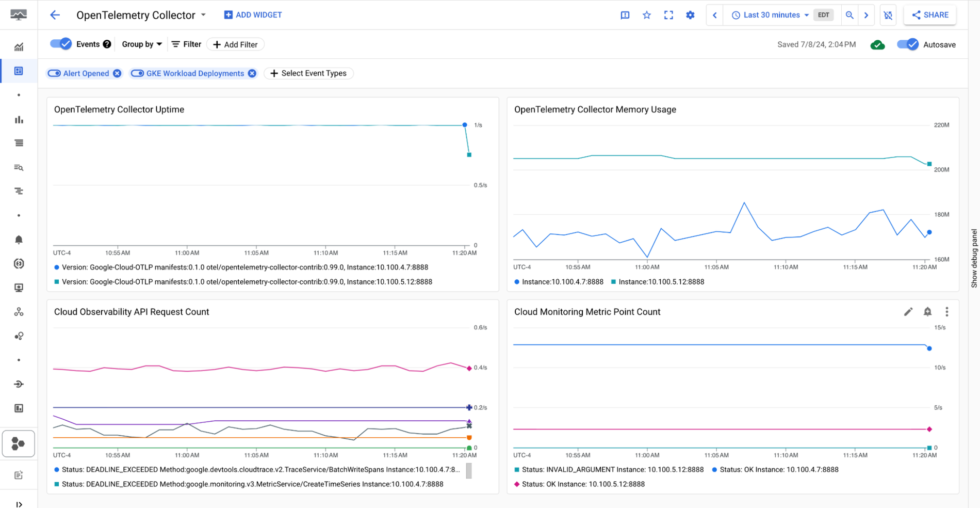Toggle the Memory Usage legend Instance:10.100.4.7:8888
This screenshot has height=508, width=980.
[559, 282]
